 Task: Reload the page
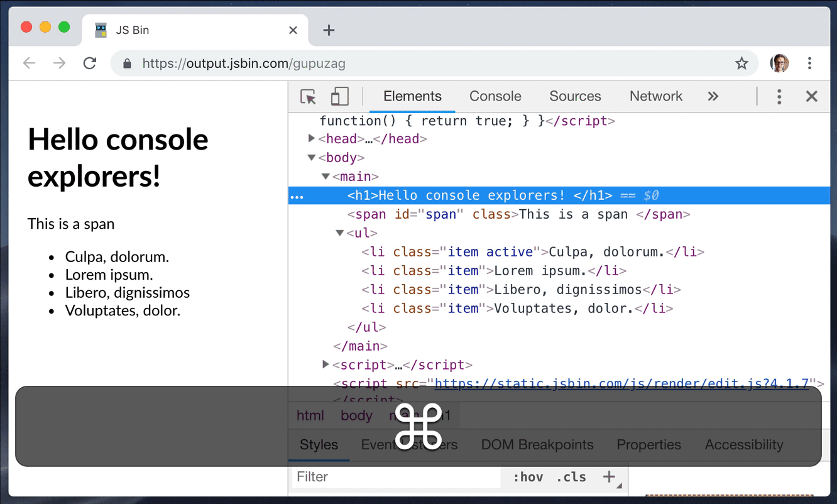tap(90, 63)
